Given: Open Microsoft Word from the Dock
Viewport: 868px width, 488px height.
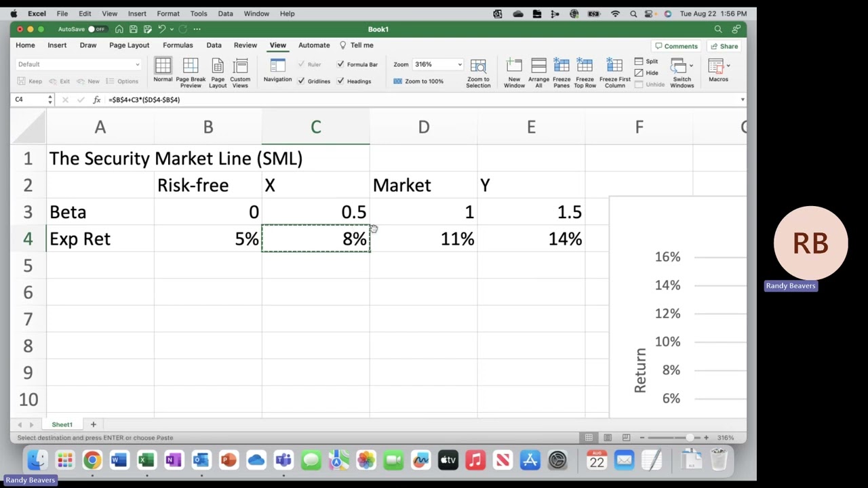Looking at the screenshot, I should click(x=119, y=461).
